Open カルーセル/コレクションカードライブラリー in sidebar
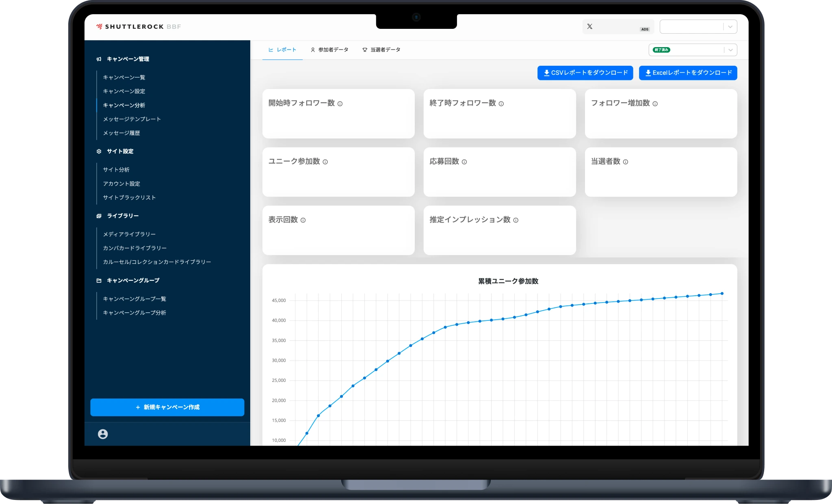 click(x=157, y=262)
